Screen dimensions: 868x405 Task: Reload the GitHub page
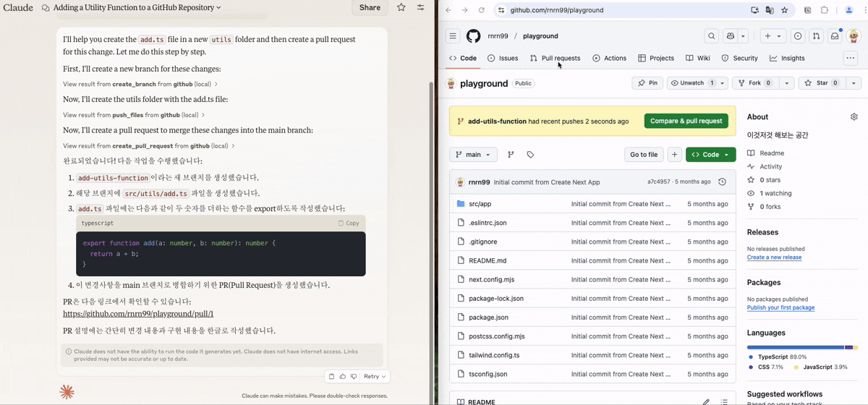[x=481, y=10]
